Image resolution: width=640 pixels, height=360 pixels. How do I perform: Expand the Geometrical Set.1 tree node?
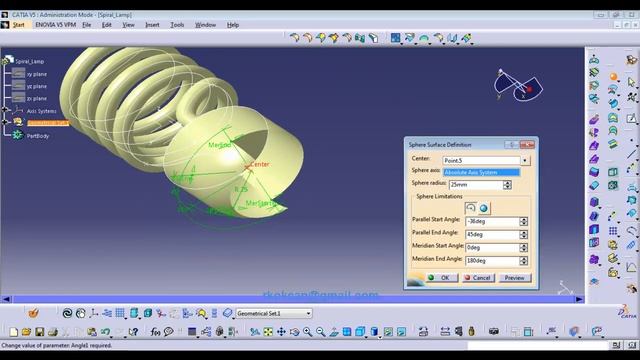[x=5, y=122]
